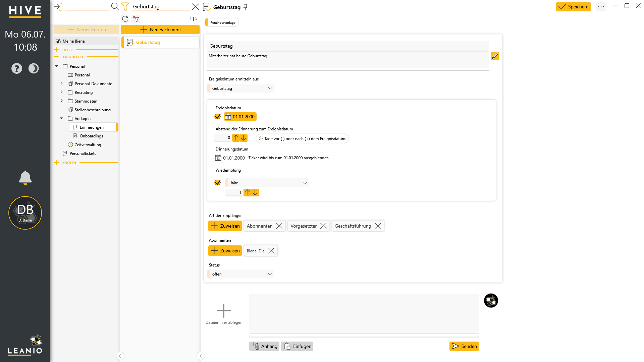Toggle the Wiederholung checkbox
The height and width of the screenshot is (362, 644).
217,183
